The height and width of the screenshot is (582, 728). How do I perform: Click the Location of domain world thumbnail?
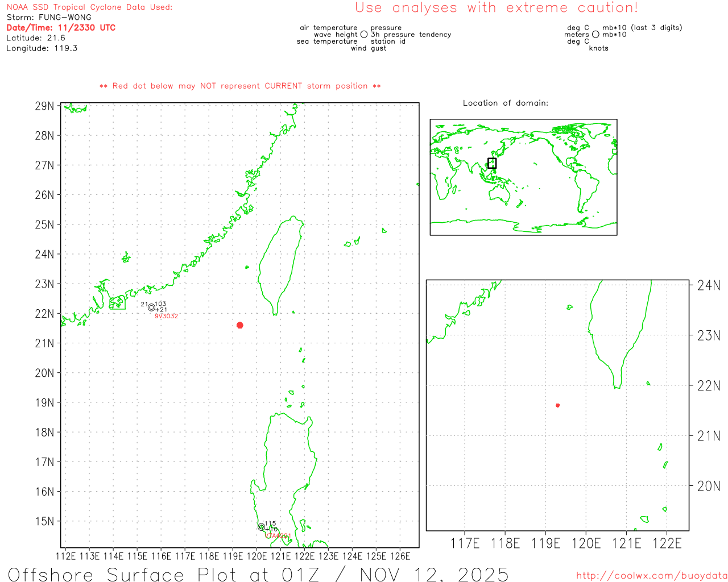pos(523,177)
